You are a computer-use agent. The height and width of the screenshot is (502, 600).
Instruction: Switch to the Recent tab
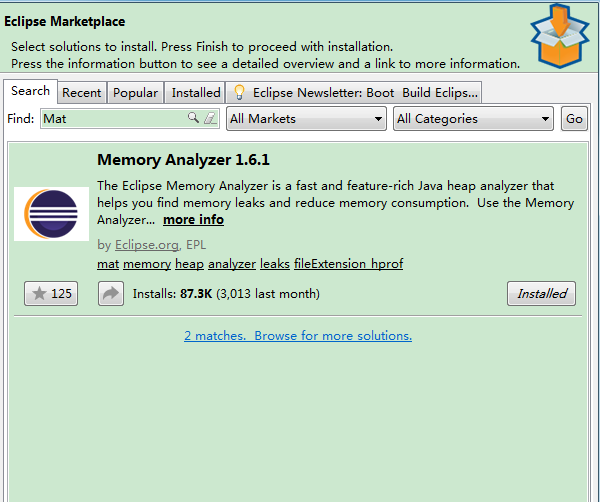pyautogui.click(x=82, y=93)
